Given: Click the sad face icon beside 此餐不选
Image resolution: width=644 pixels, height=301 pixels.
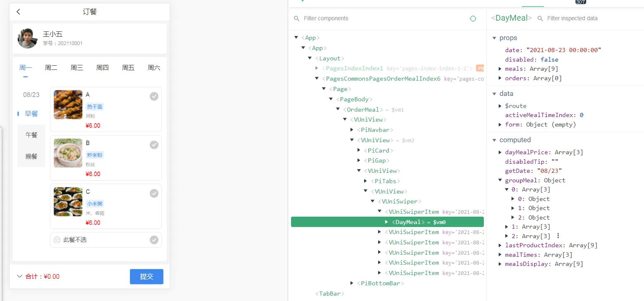Looking at the screenshot, I should coord(57,240).
